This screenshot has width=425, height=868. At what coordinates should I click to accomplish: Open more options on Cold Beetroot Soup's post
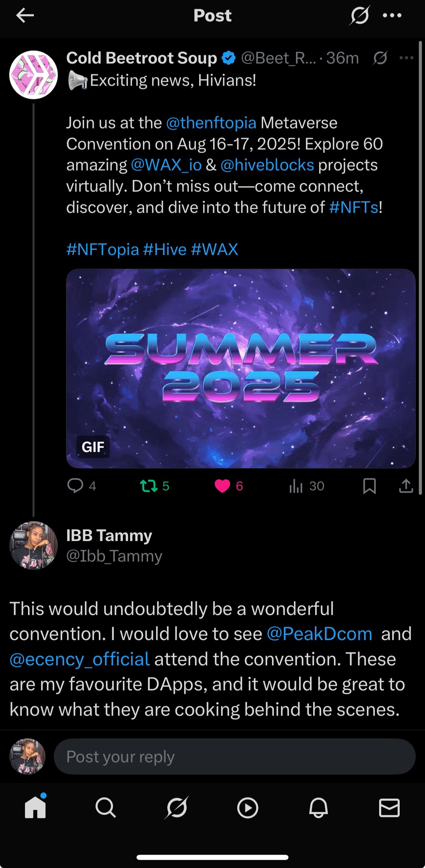407,58
